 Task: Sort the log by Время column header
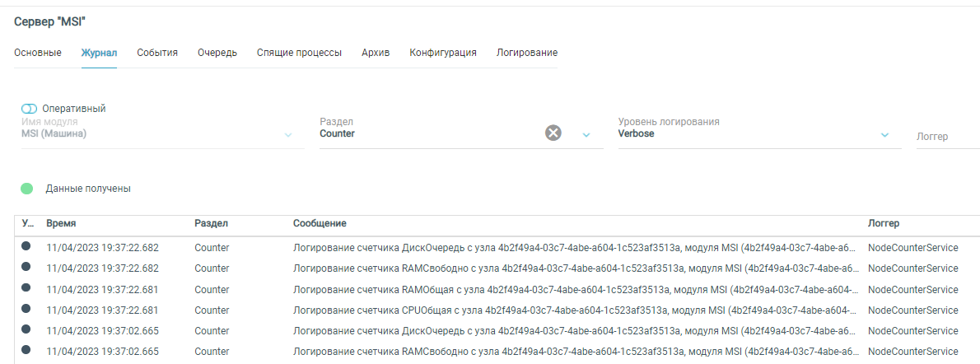click(61, 223)
